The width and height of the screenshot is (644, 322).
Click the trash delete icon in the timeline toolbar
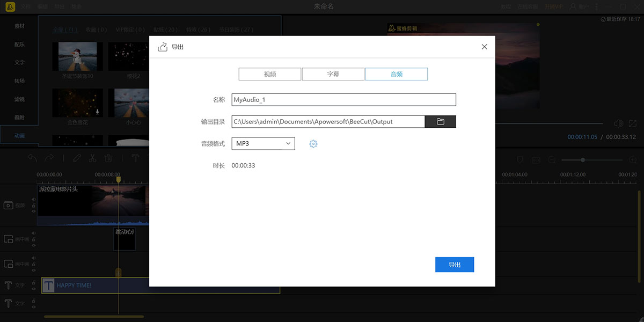pyautogui.click(x=108, y=158)
